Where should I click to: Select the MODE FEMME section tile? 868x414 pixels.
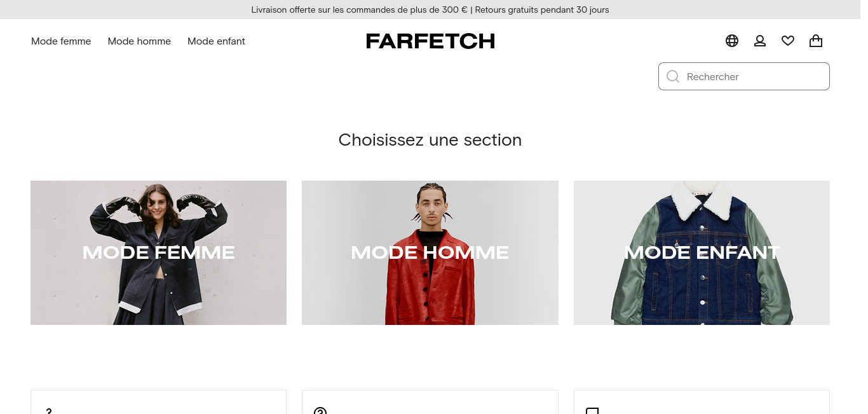158,252
